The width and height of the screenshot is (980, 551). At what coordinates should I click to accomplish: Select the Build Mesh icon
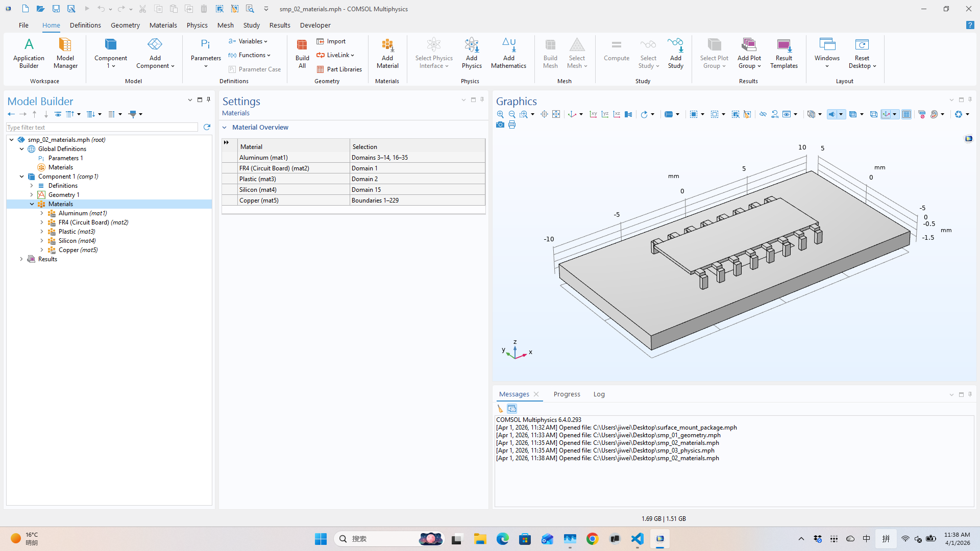pos(550,53)
